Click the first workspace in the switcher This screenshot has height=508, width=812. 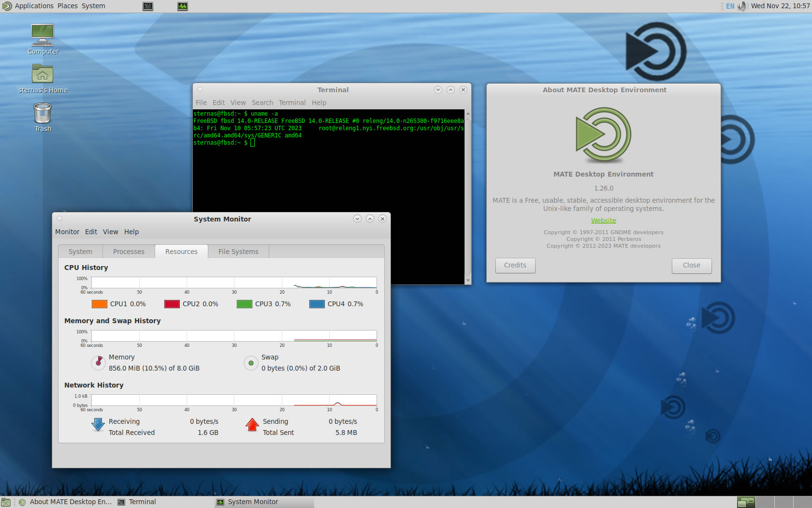(746, 502)
